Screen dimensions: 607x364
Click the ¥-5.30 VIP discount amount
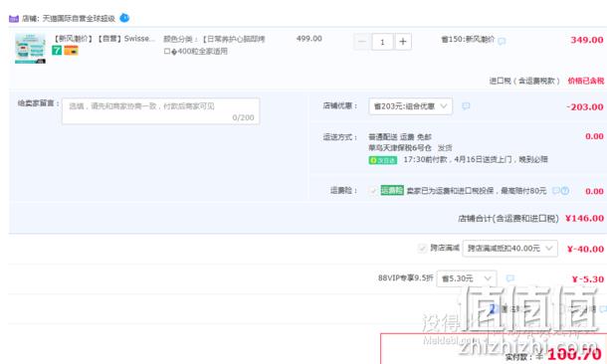588,278
